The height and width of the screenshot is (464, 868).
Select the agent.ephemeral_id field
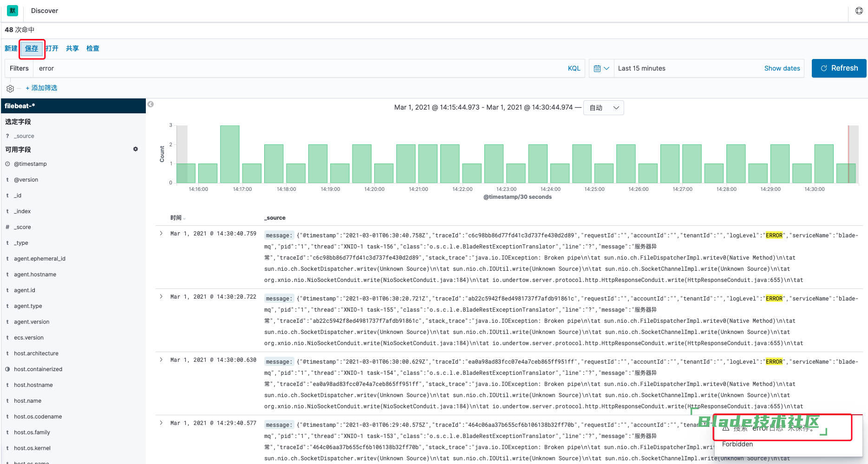39,259
